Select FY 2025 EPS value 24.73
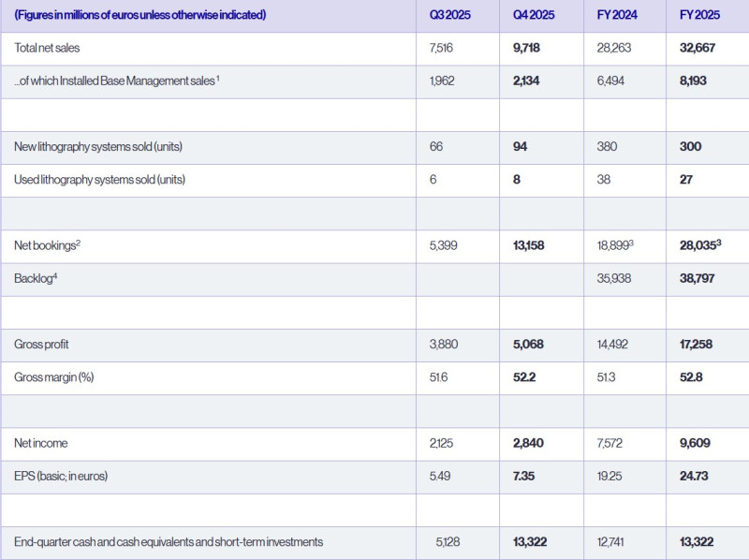 click(694, 477)
